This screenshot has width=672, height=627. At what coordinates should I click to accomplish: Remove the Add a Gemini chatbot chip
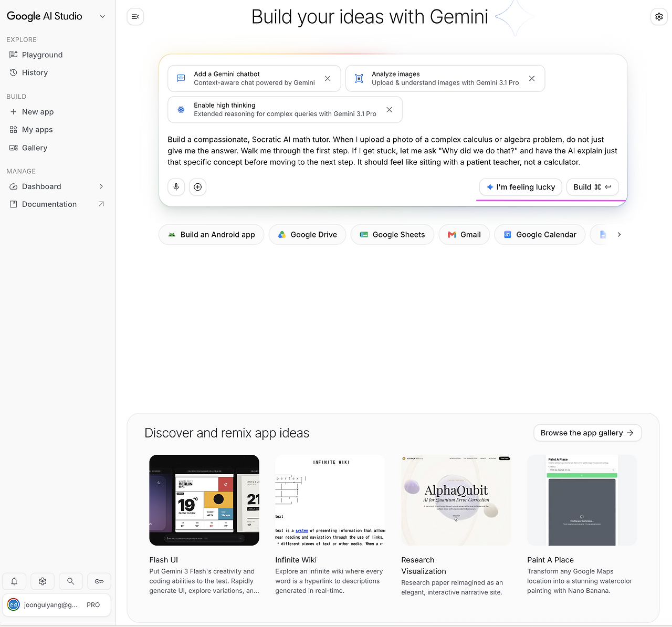328,78
